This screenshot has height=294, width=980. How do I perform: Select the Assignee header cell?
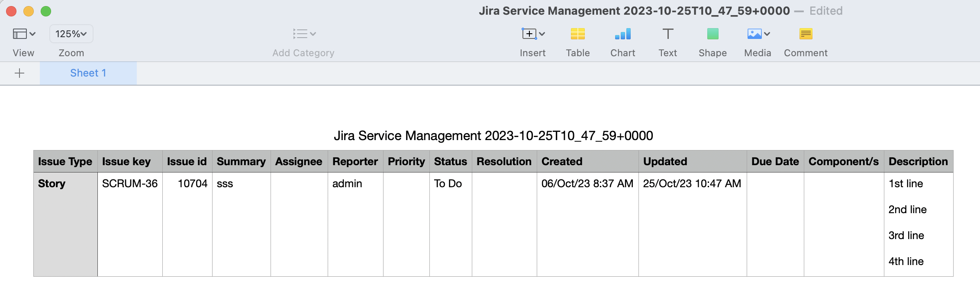[299, 161]
